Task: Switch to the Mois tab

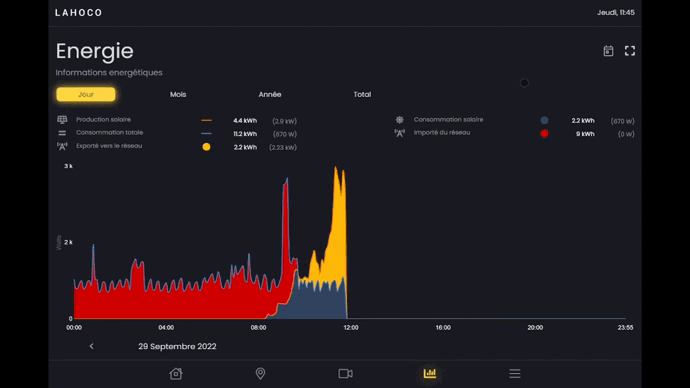Action: 178,95
